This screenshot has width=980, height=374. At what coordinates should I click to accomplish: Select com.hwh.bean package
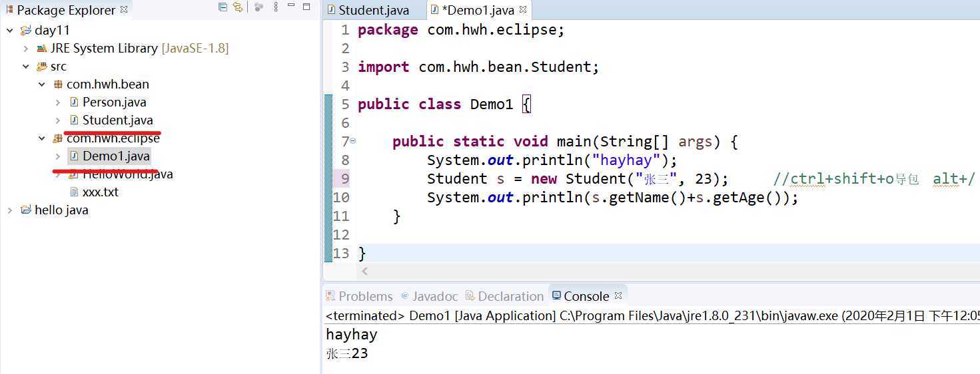108,85
